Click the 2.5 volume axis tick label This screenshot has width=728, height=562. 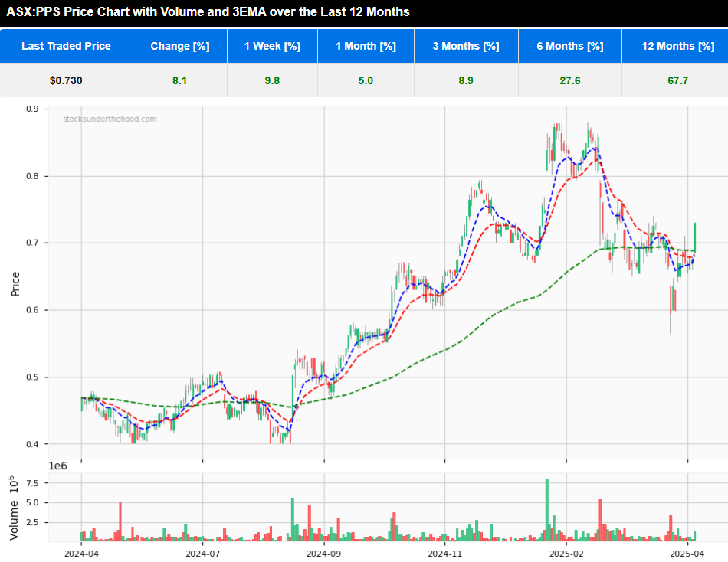pyautogui.click(x=32, y=522)
